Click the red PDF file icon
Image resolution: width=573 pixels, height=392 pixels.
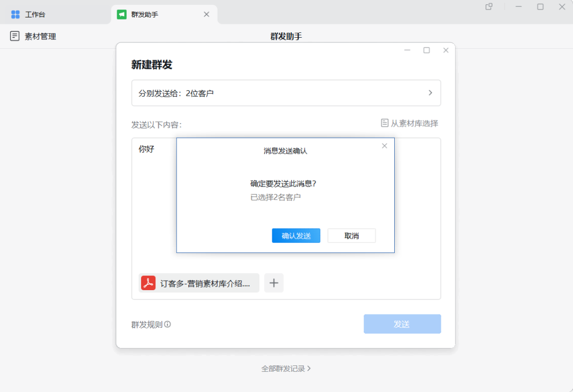click(149, 283)
